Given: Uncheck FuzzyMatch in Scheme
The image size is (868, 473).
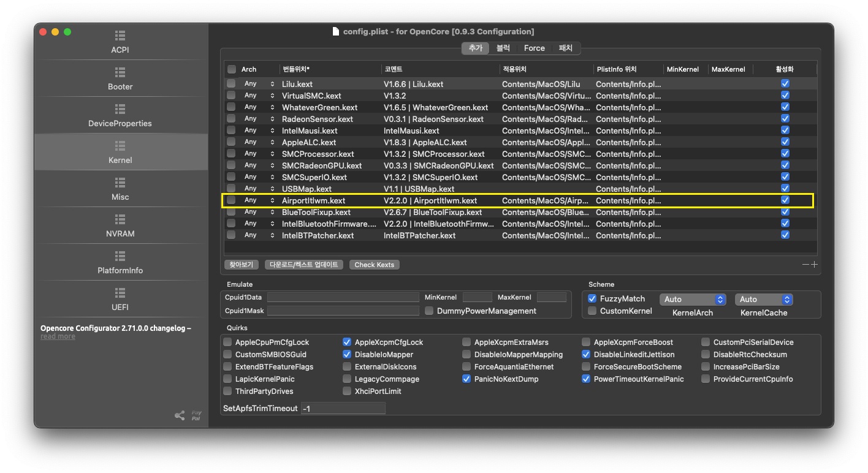Looking at the screenshot, I should [x=592, y=298].
